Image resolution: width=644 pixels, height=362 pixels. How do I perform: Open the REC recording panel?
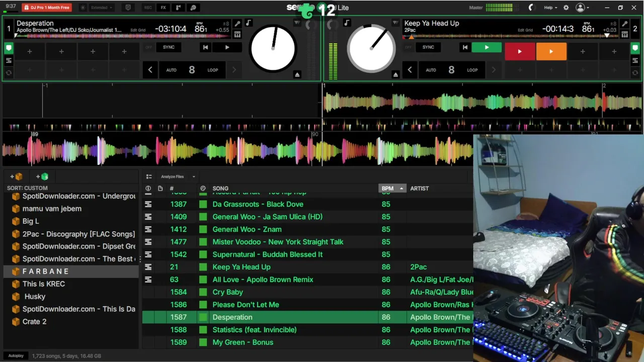tap(148, 8)
